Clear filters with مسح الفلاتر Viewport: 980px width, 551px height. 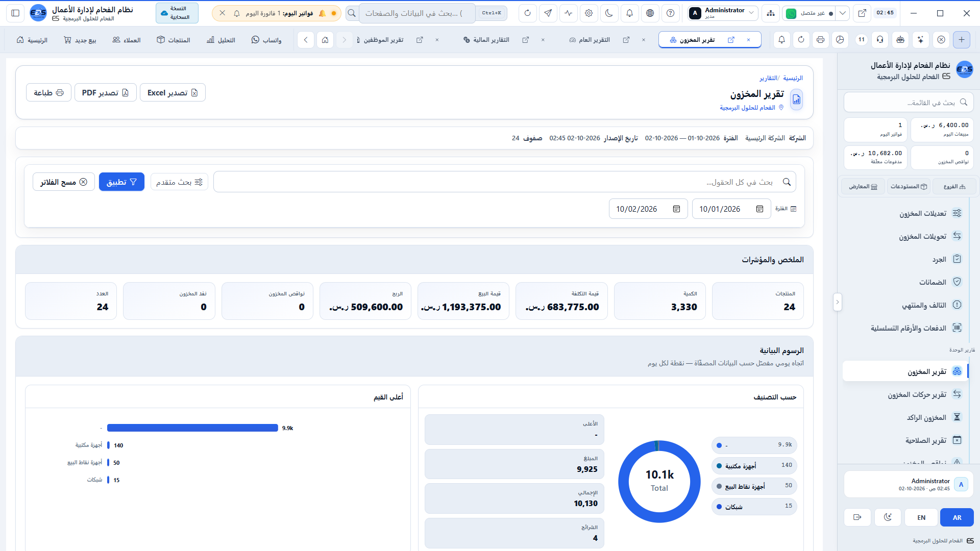pyautogui.click(x=64, y=182)
